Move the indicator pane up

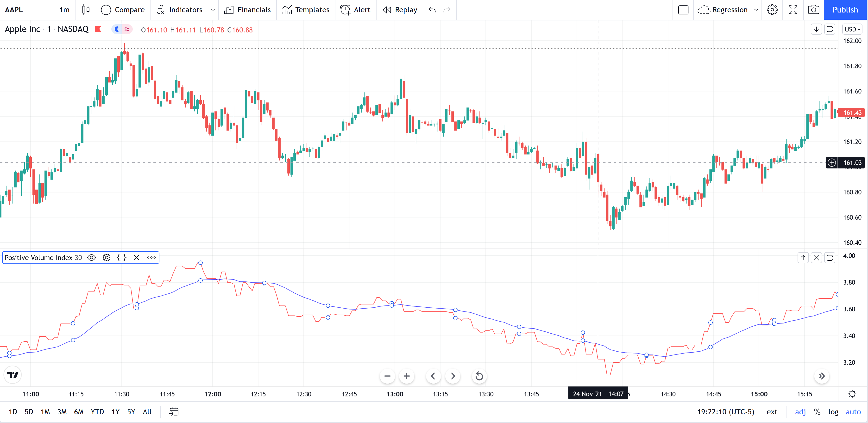(803, 258)
